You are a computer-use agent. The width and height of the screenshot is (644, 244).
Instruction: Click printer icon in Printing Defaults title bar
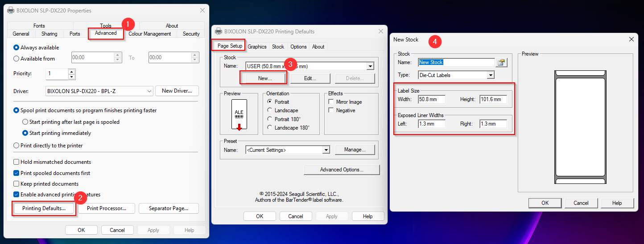219,31
